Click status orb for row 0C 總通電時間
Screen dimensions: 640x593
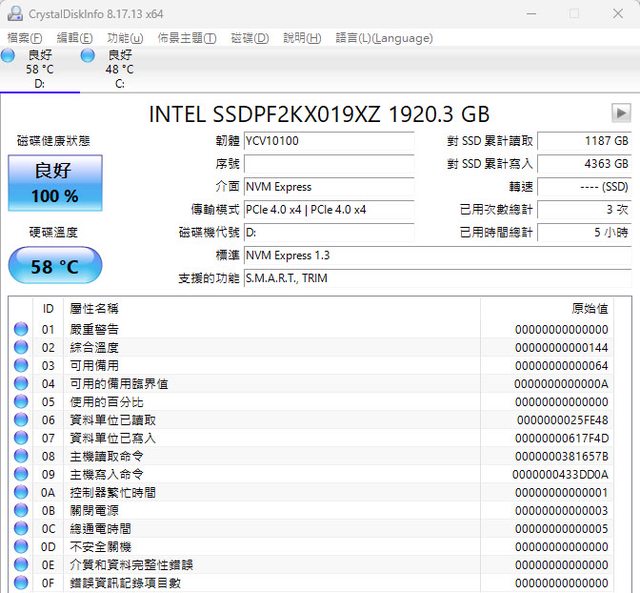click(21, 529)
